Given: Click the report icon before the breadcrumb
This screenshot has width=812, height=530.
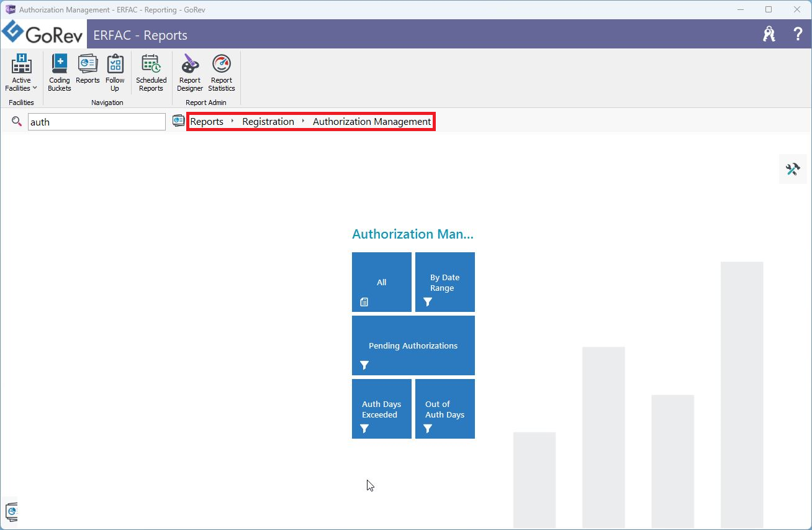Looking at the screenshot, I should (x=179, y=121).
